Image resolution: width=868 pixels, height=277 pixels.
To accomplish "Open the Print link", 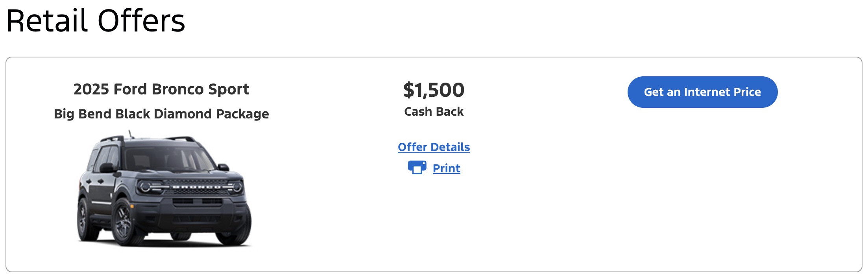I will 446,168.
